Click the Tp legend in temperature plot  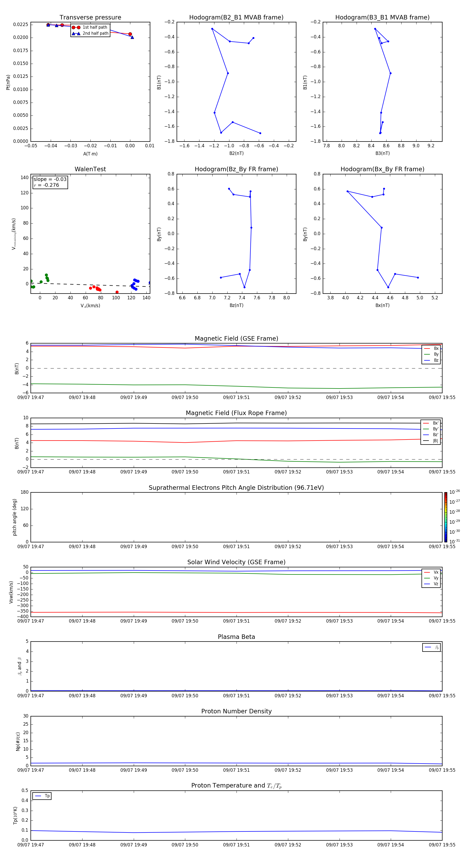[42, 796]
